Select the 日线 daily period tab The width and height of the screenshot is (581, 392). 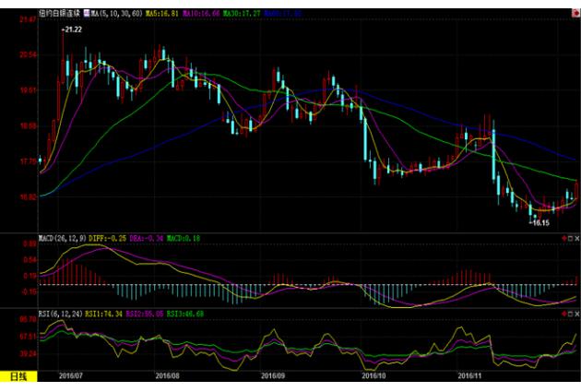point(18,376)
